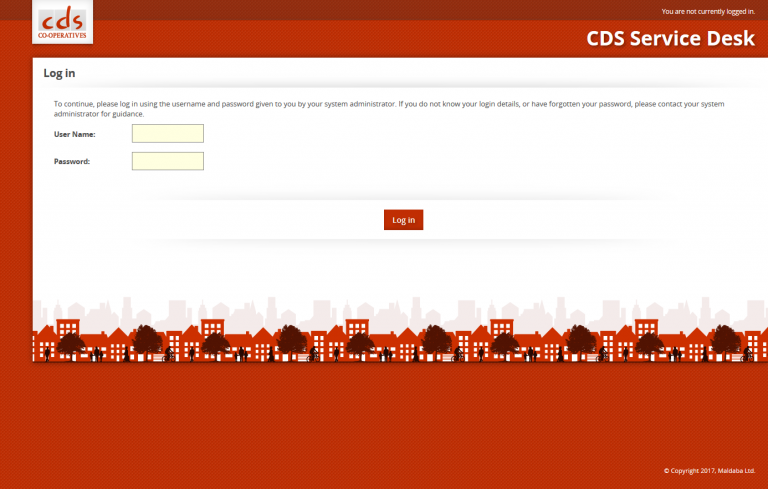
Task: Click the 'Log in' page heading
Action: coord(59,73)
